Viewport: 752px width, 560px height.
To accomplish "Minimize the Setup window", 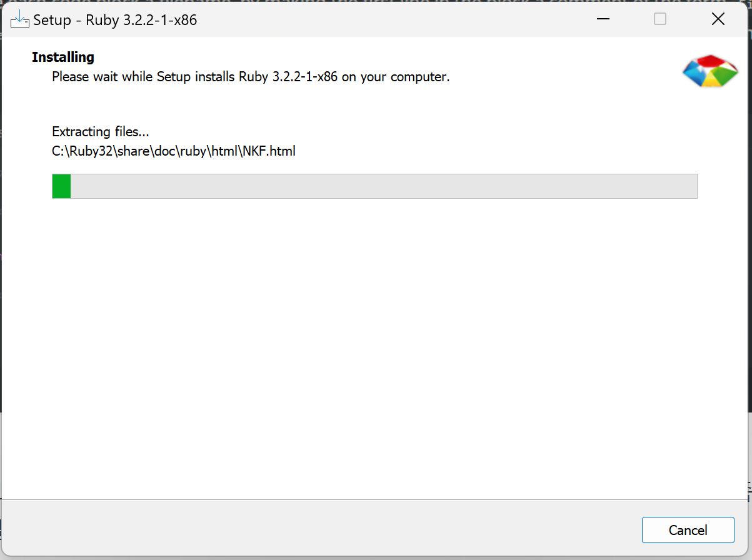I will tap(603, 19).
